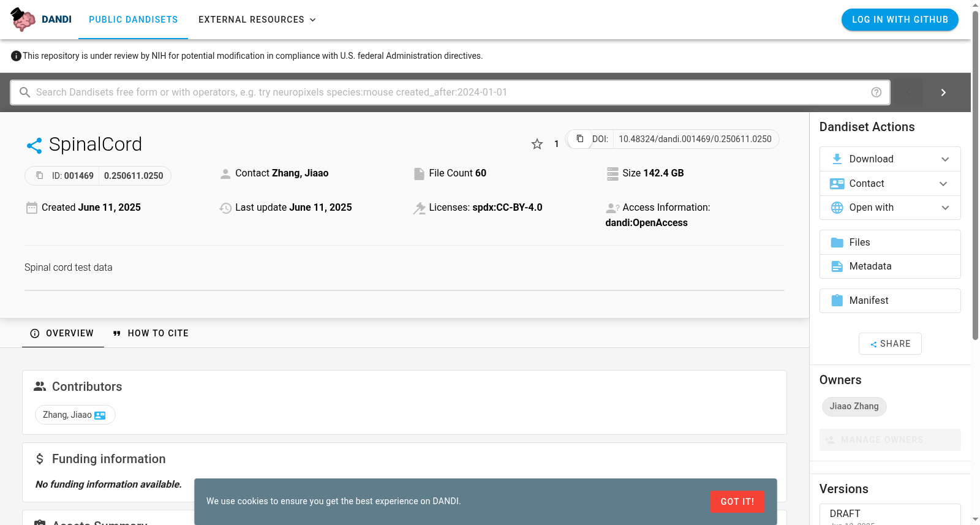Open External Resources menu

tap(257, 20)
